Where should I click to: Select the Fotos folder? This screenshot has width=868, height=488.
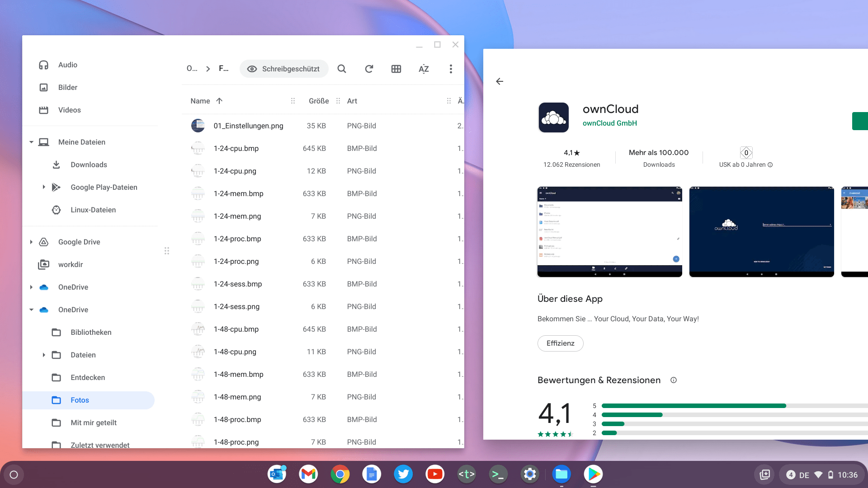coord(89,400)
